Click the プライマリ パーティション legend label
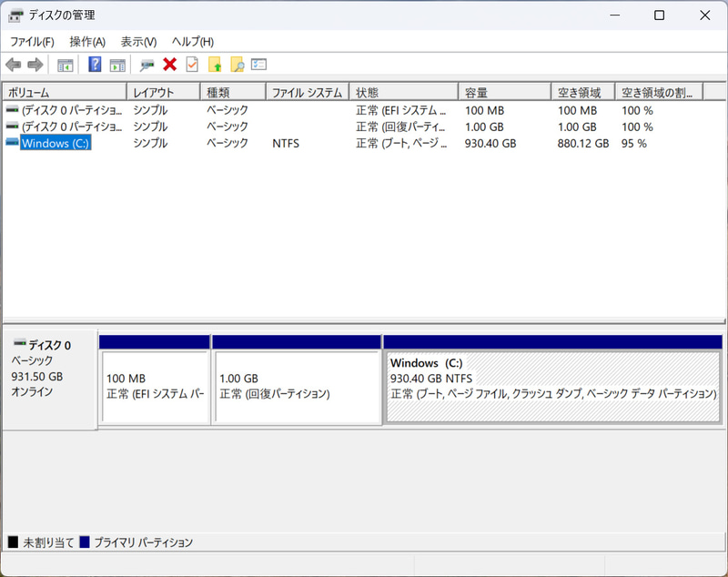Image resolution: width=728 pixels, height=577 pixels. coord(143,542)
